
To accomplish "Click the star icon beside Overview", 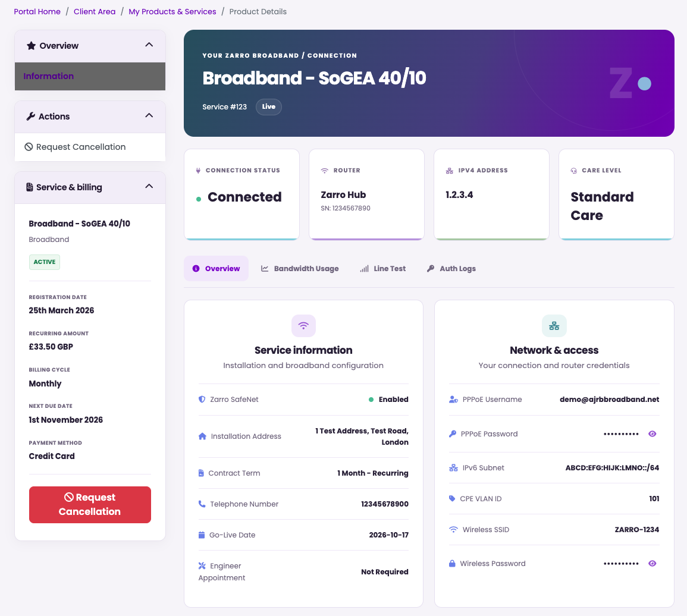I will tap(31, 46).
